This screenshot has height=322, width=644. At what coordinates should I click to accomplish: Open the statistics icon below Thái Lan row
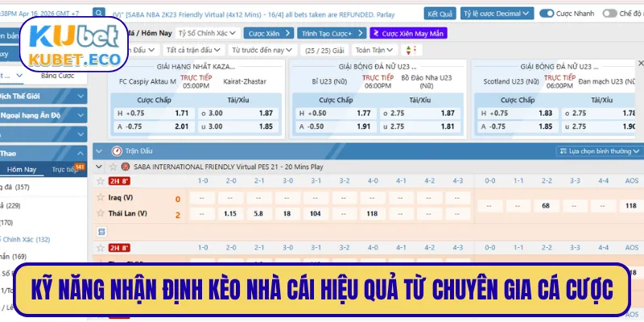(x=101, y=232)
